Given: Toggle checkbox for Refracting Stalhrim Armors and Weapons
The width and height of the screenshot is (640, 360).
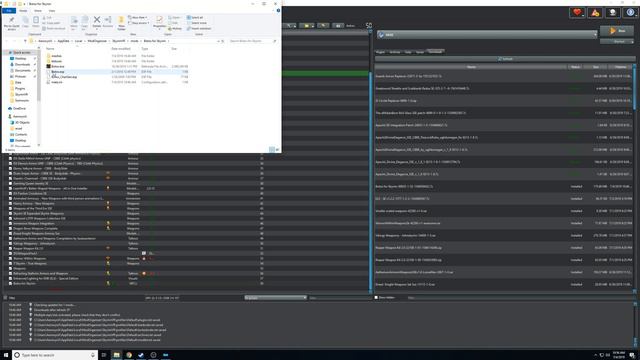Looking at the screenshot, I should tap(11, 273).
